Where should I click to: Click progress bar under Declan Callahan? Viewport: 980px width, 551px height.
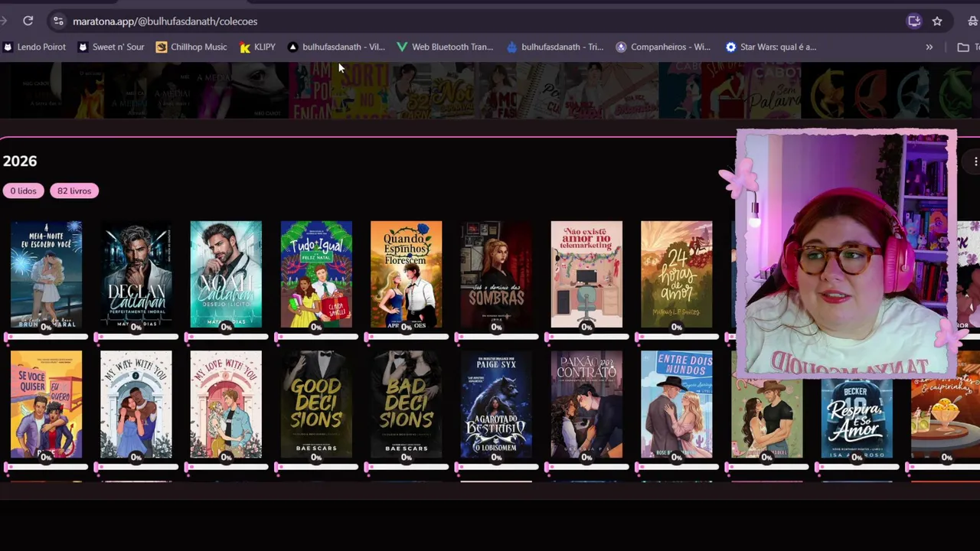tap(136, 337)
